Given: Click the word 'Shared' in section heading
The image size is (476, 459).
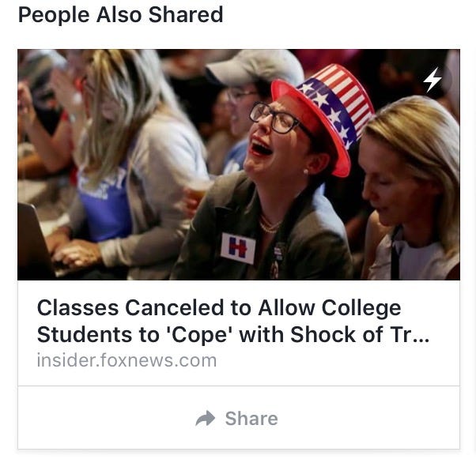Looking at the screenshot, I should point(186,14).
